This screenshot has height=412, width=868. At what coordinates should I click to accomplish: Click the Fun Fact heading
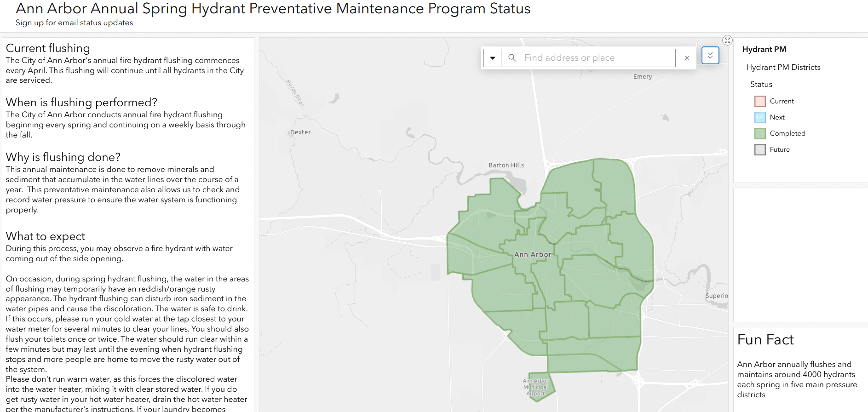765,339
